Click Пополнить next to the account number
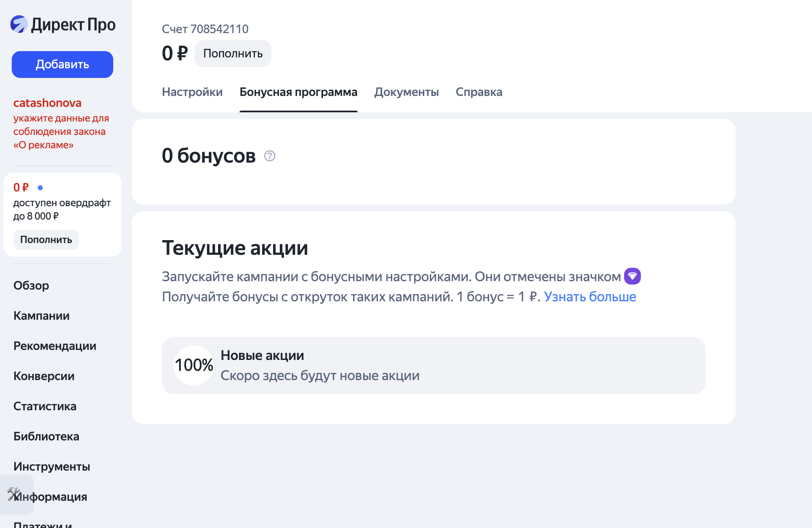The image size is (812, 528). [233, 53]
